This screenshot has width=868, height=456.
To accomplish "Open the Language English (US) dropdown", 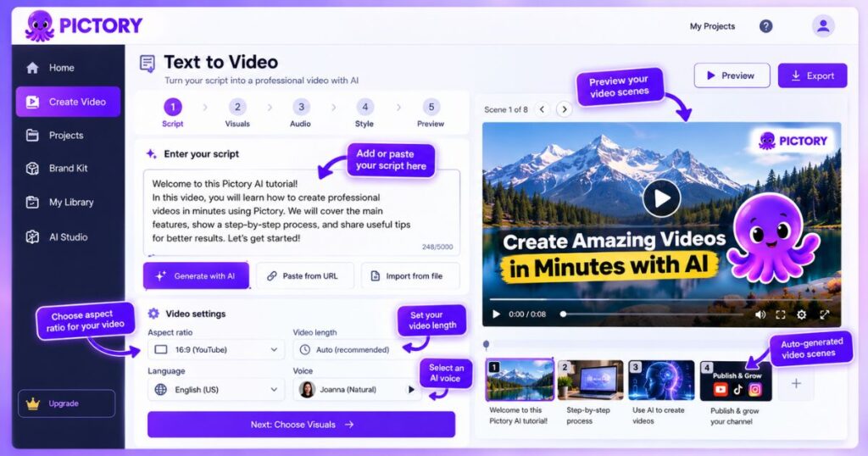I will point(216,390).
